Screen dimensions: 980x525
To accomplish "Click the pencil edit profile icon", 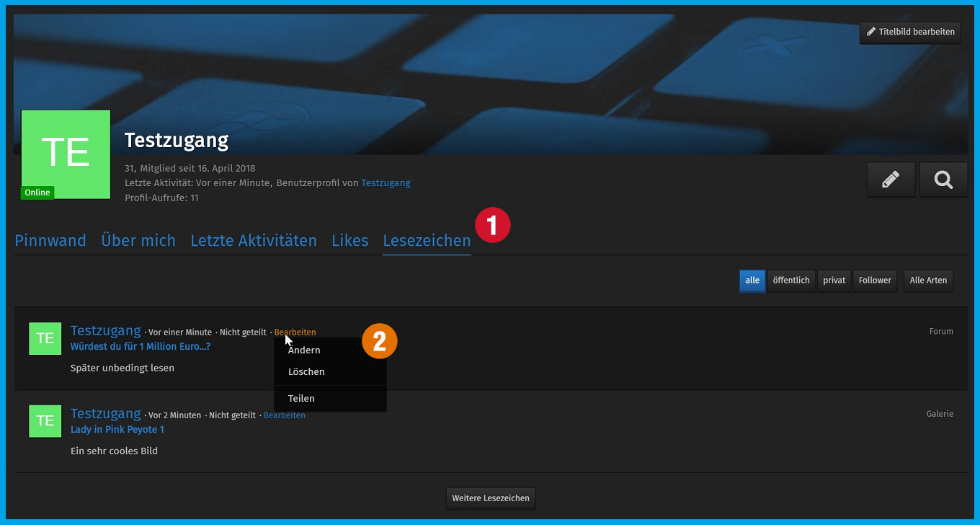I will coord(891,180).
